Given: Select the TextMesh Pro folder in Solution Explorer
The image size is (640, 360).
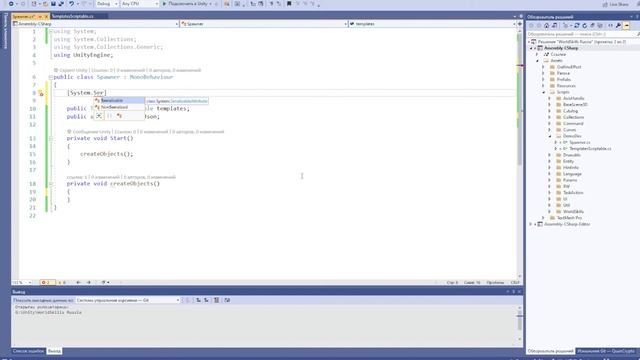Looking at the screenshot, I should 569,218.
